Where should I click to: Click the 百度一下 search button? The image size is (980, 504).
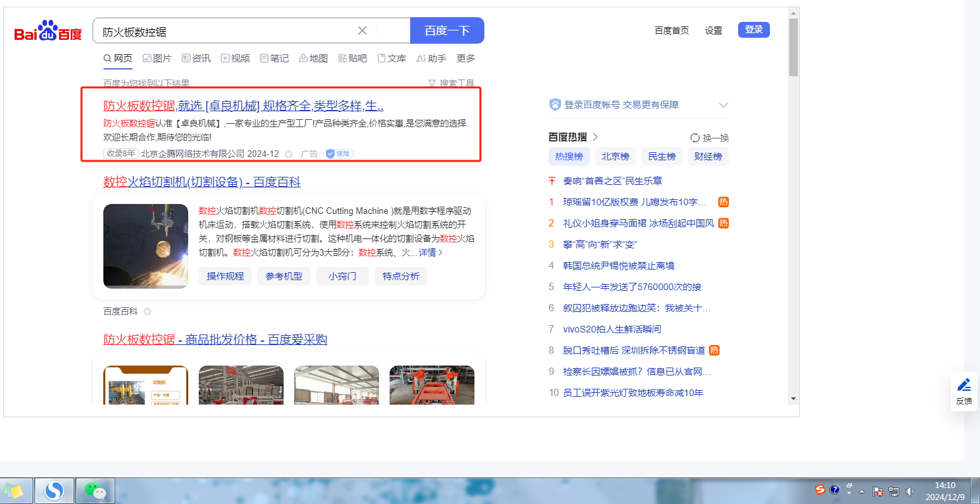click(x=447, y=30)
